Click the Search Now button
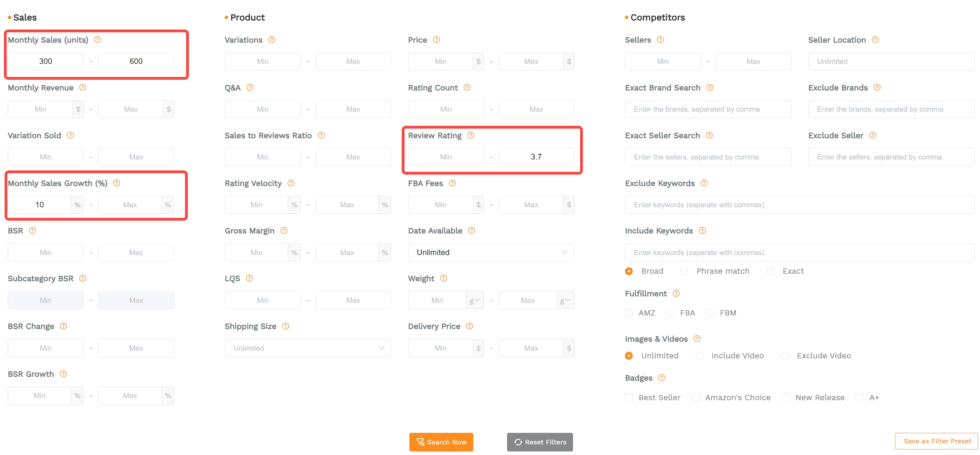The height and width of the screenshot is (455, 980). tap(441, 442)
